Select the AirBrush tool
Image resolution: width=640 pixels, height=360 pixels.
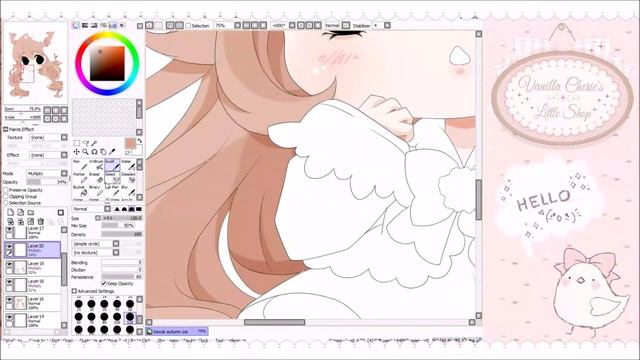coord(96,165)
